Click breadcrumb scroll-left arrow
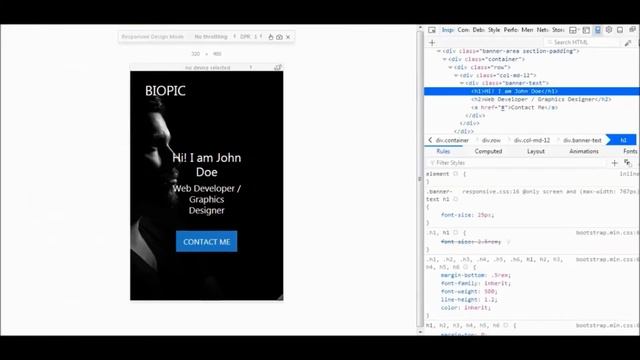640x360 pixels. tap(430, 140)
